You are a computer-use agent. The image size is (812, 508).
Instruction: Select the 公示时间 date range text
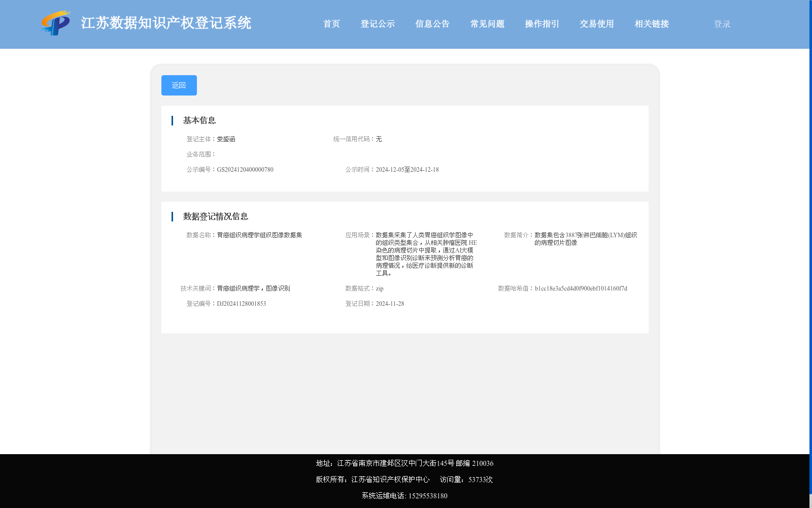pos(407,170)
